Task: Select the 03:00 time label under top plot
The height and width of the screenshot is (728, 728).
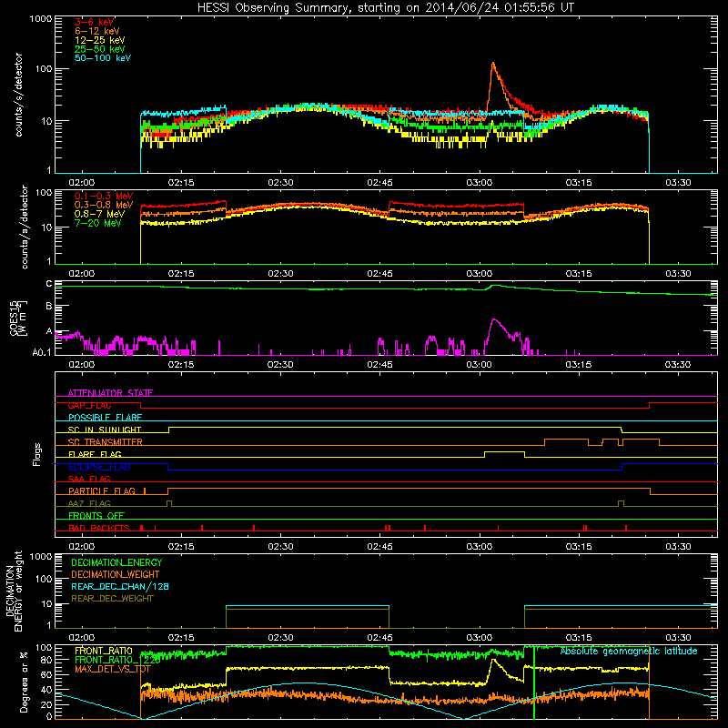Action: [480, 183]
